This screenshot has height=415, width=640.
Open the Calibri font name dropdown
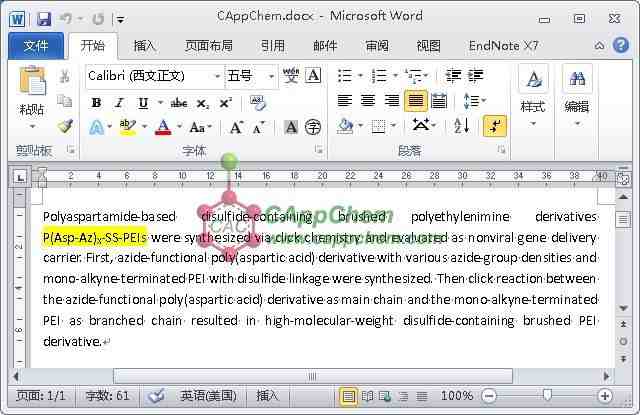pos(217,76)
